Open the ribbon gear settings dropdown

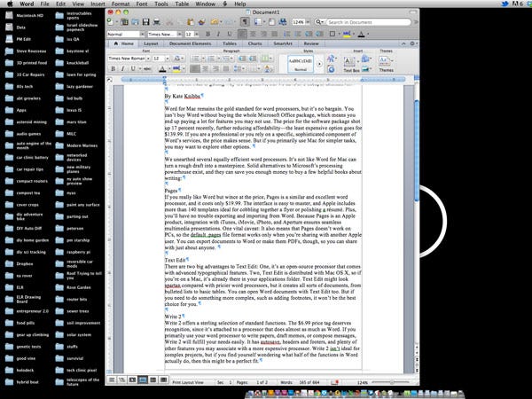coord(413,43)
